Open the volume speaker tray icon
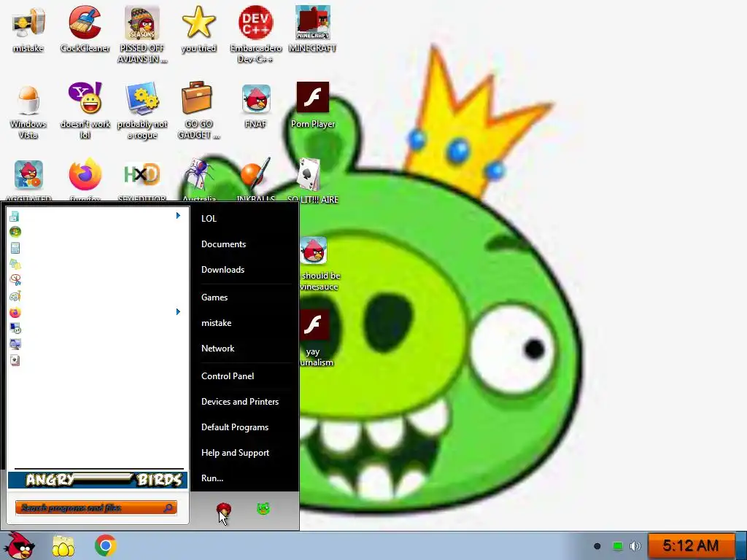 [635, 546]
